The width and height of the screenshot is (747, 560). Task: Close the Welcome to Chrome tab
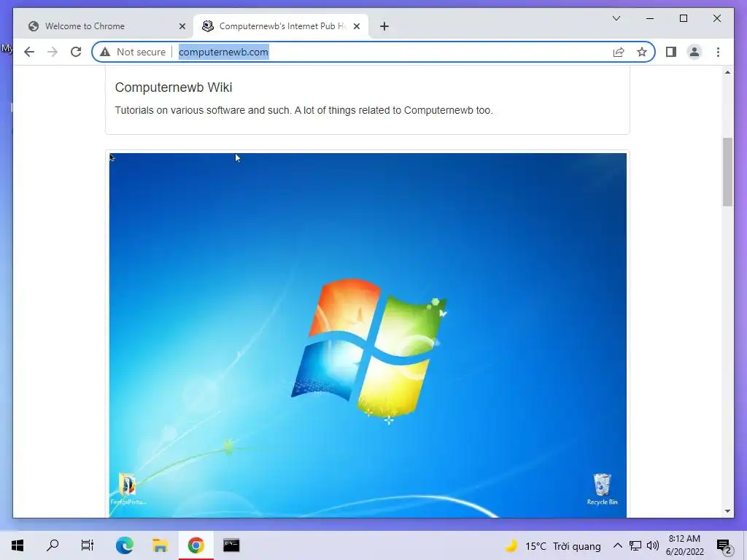tap(182, 26)
